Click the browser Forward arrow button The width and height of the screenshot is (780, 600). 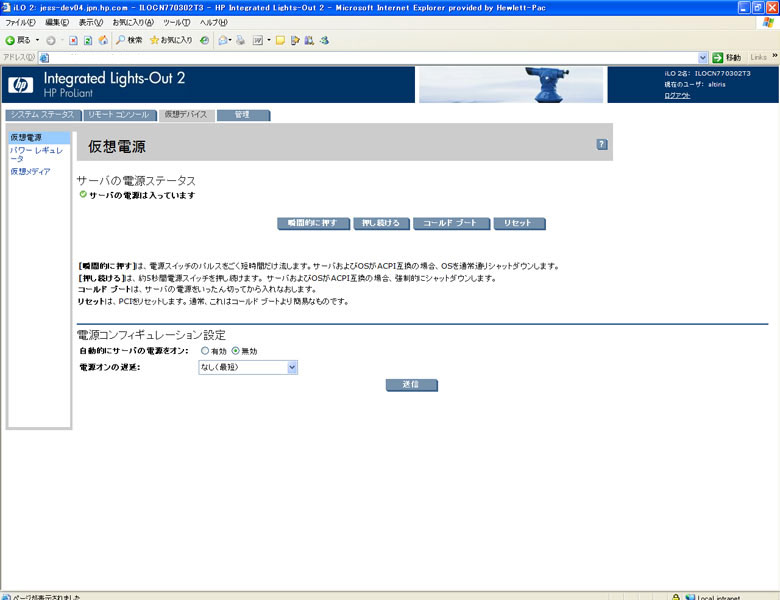click(x=51, y=41)
